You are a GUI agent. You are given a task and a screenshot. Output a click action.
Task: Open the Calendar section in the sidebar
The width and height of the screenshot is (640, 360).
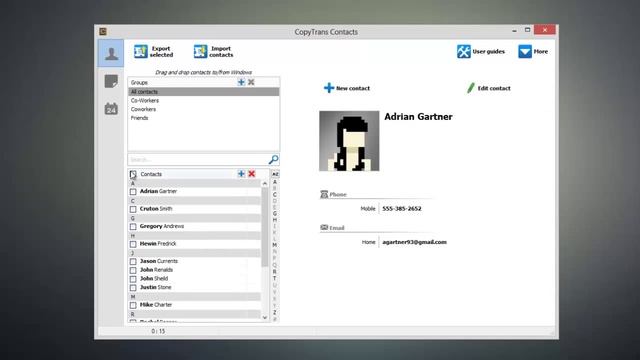tap(111, 109)
